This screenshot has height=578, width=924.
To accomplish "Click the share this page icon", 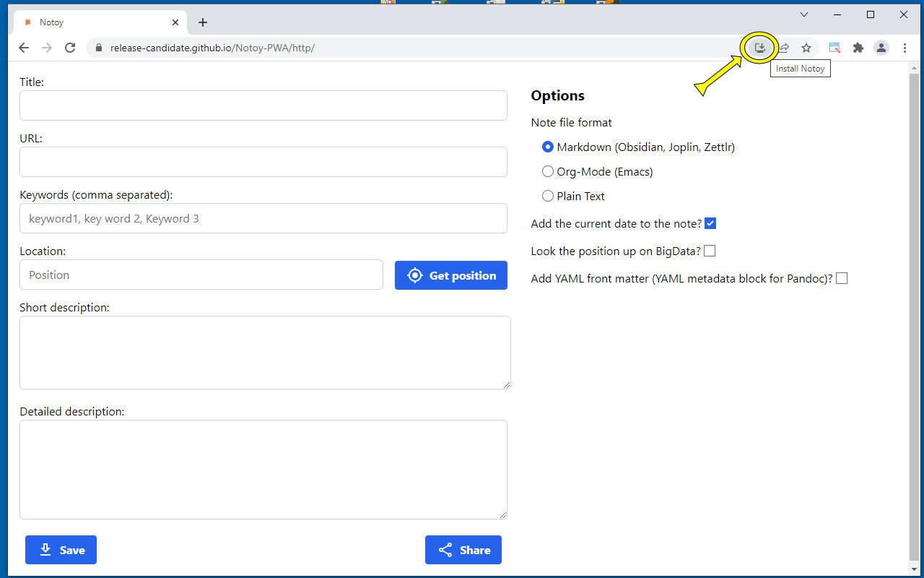I will [x=783, y=48].
